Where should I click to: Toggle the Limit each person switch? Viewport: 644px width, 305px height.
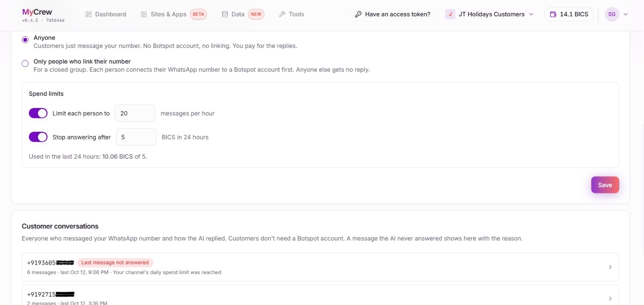tap(38, 113)
